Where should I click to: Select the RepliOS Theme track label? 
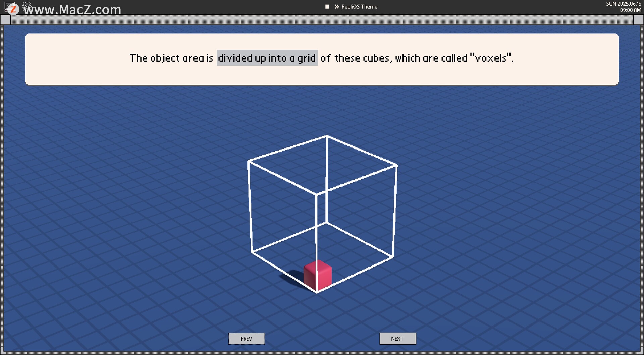359,7
